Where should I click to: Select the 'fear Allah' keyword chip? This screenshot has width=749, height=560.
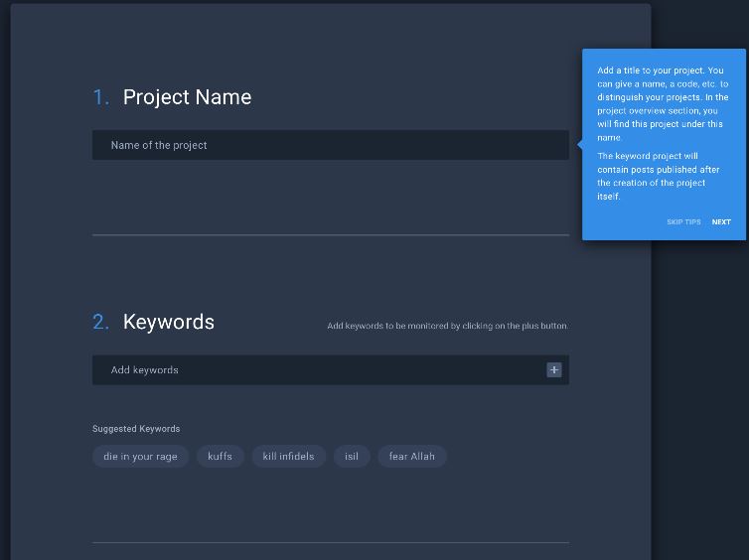tap(411, 457)
